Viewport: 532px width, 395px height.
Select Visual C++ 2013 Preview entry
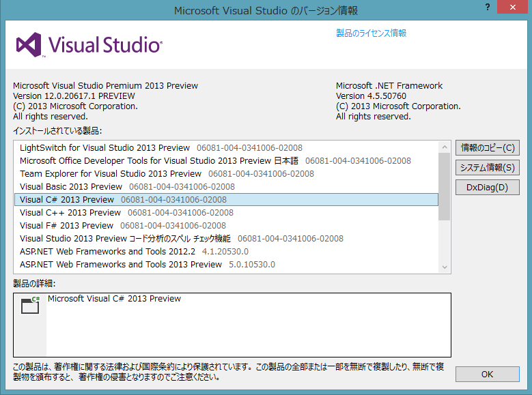click(70, 212)
